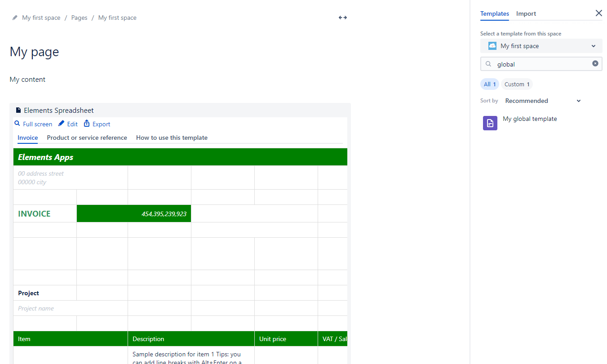The height and width of the screenshot is (364, 607).
Task: Click the search magnifier icon in templates panel
Action: click(x=488, y=64)
